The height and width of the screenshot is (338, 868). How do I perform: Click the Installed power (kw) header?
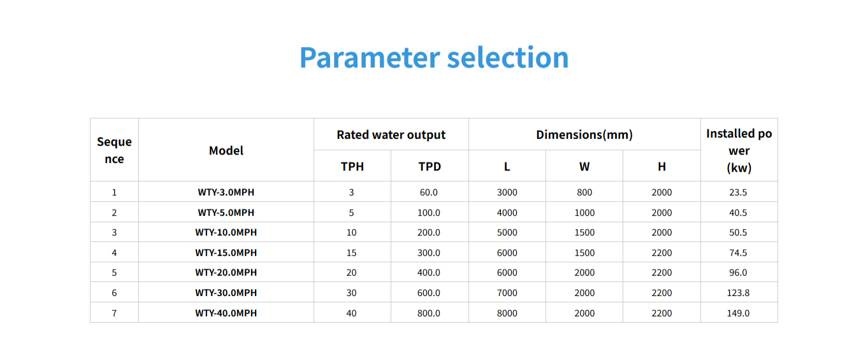(739, 151)
